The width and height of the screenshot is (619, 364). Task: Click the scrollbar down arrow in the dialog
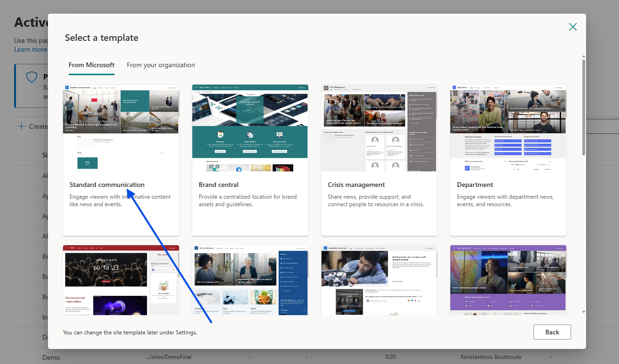point(584,311)
